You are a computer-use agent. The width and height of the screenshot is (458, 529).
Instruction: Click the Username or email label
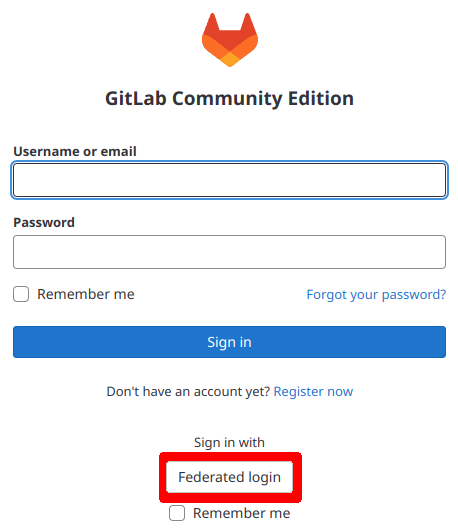coord(75,151)
